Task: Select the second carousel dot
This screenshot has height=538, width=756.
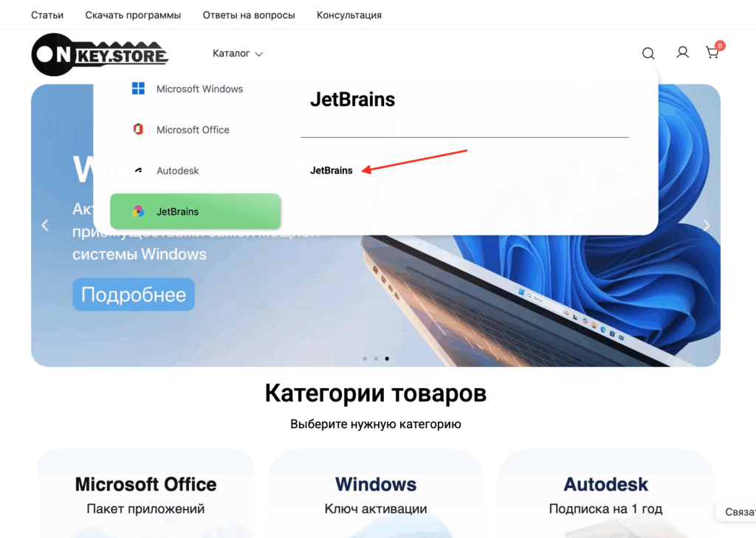Action: pyautogui.click(x=376, y=359)
